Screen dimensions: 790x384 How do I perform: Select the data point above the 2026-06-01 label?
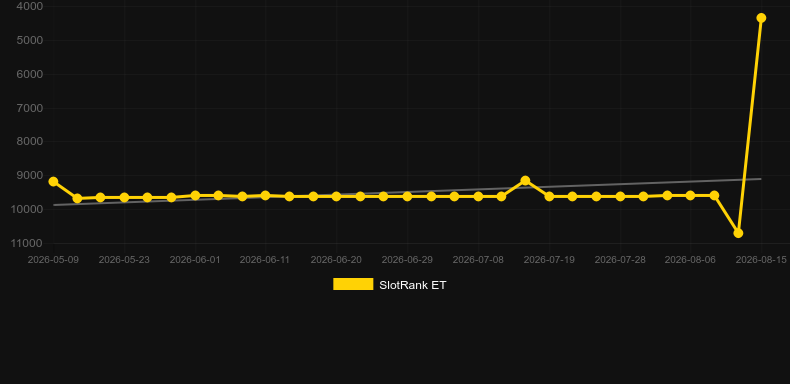195,196
